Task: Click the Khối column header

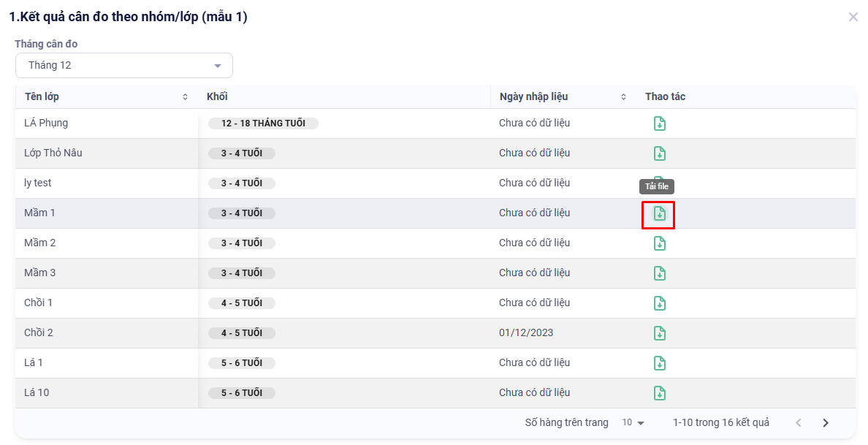Action: click(218, 97)
